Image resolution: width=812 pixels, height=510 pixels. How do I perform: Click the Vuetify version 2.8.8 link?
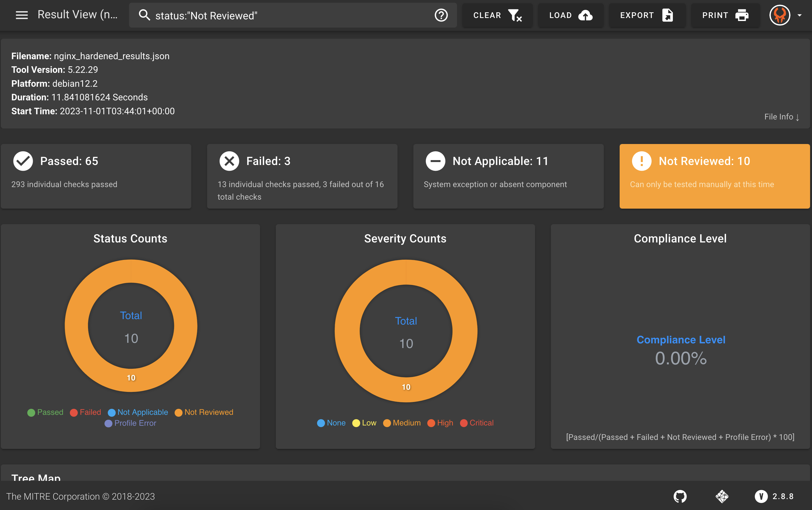(x=774, y=496)
